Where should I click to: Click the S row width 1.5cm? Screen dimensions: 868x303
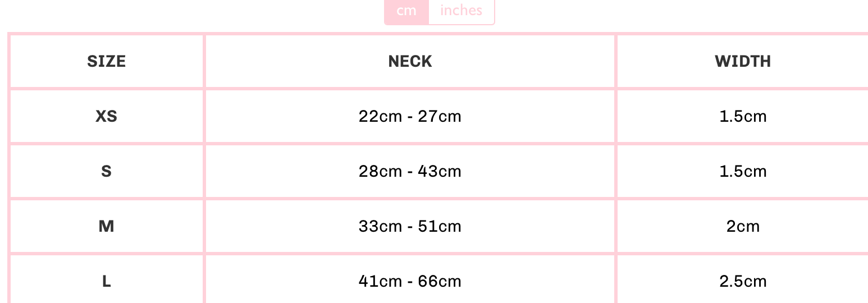pos(742,171)
